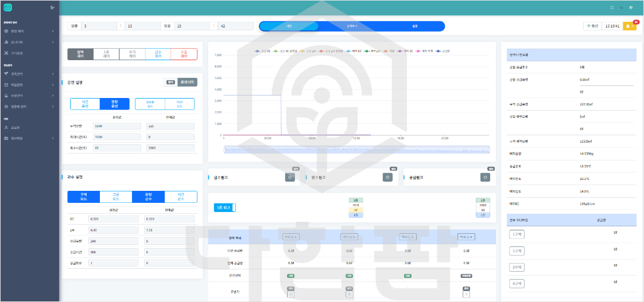
Task: Open the 1회 제어 tab
Action: 106,54
